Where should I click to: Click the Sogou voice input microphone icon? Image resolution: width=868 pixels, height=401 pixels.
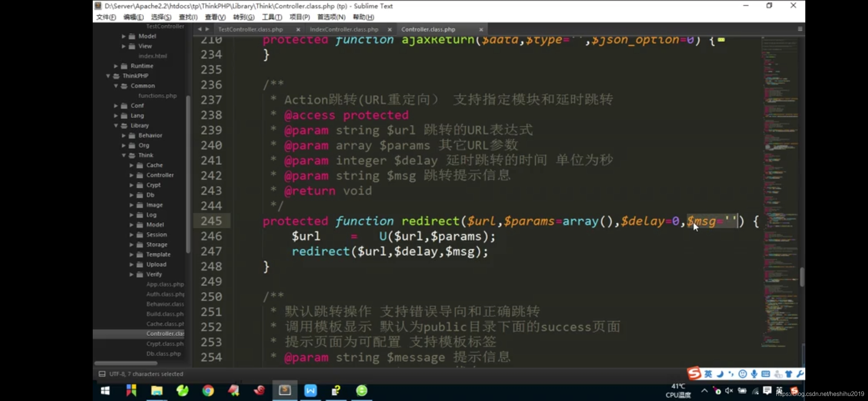pos(754,374)
